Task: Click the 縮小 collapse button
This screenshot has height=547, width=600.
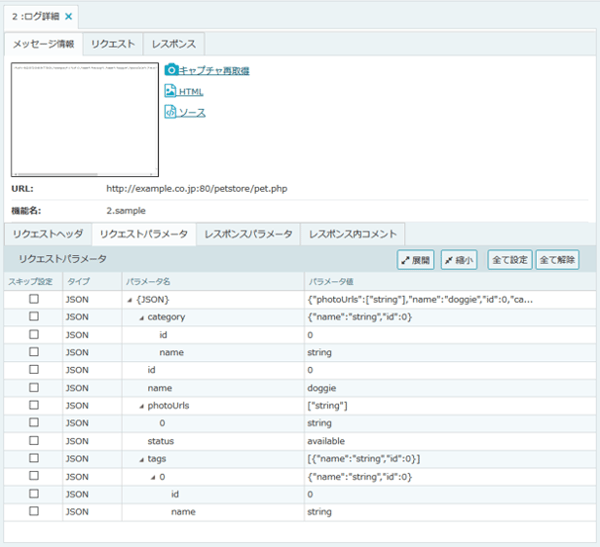Action: point(459,260)
